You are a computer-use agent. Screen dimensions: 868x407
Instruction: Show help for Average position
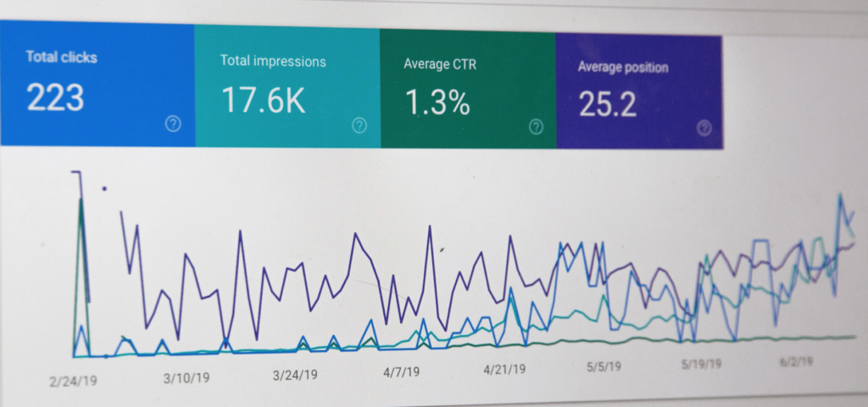(704, 128)
